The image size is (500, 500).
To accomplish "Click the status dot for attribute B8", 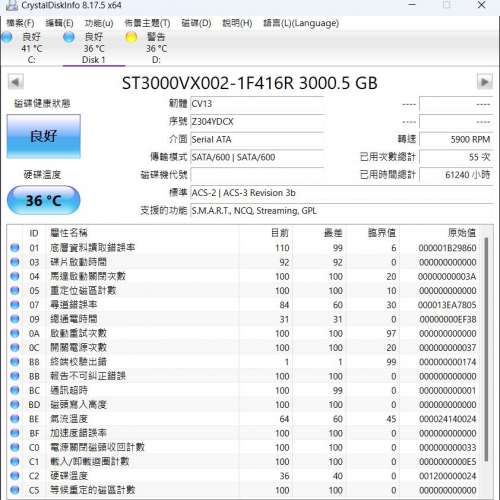I will [x=15, y=362].
